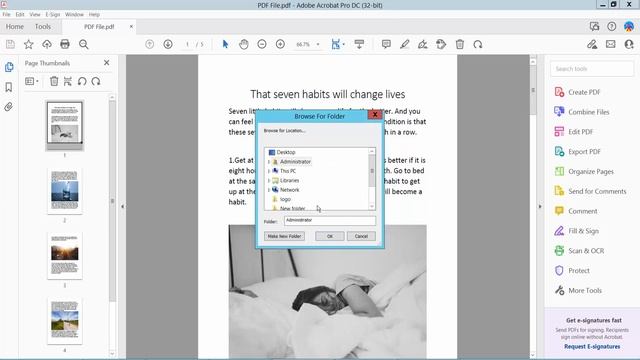
Task: Expand the This PC tree node
Action: [x=269, y=171]
